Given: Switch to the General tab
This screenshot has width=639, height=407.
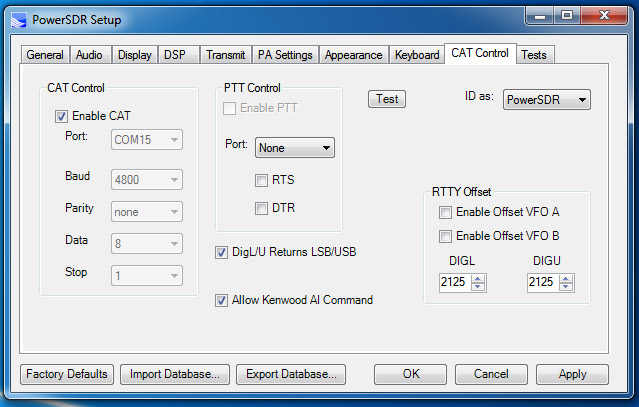Looking at the screenshot, I should pyautogui.click(x=45, y=55).
